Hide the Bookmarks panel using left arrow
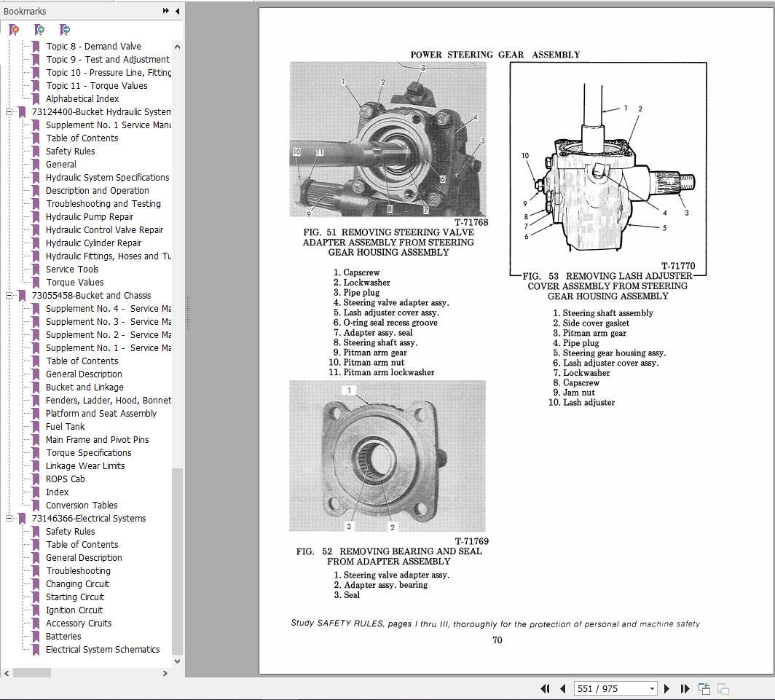 [178, 11]
